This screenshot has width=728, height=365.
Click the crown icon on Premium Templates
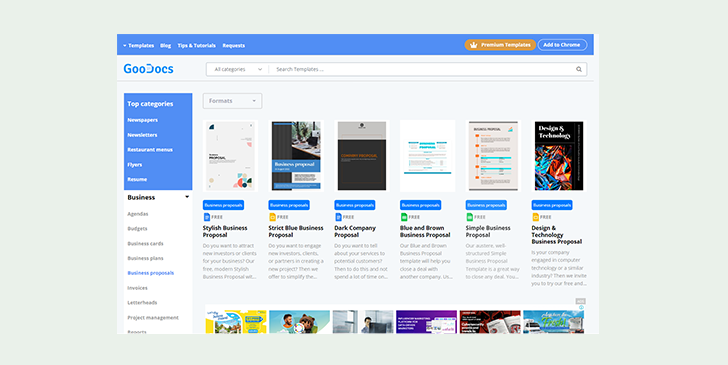click(x=474, y=45)
